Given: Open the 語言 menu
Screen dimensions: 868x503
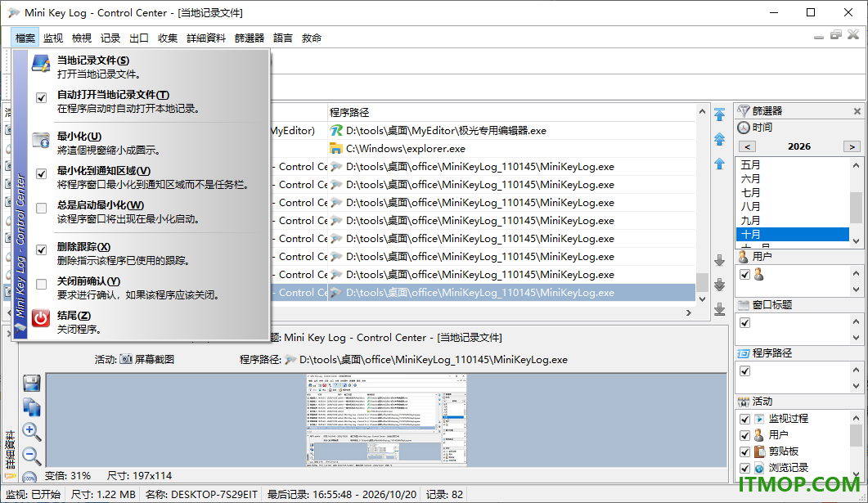Looking at the screenshot, I should (x=283, y=38).
